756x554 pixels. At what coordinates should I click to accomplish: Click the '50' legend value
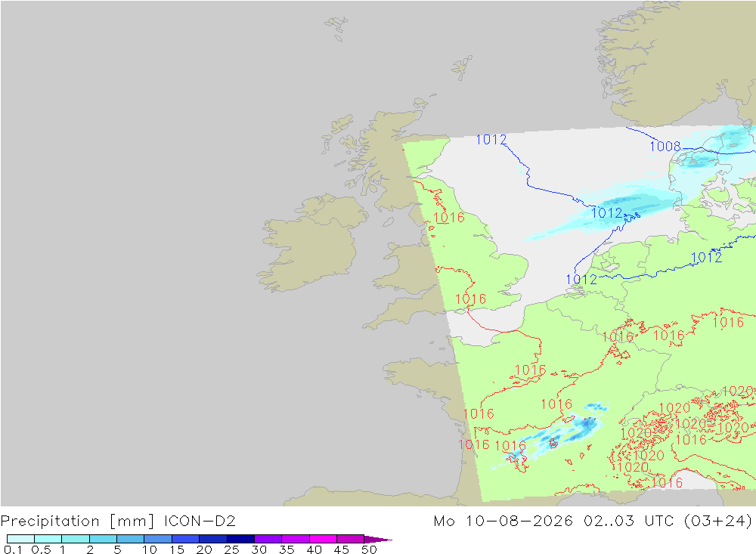[x=369, y=549]
